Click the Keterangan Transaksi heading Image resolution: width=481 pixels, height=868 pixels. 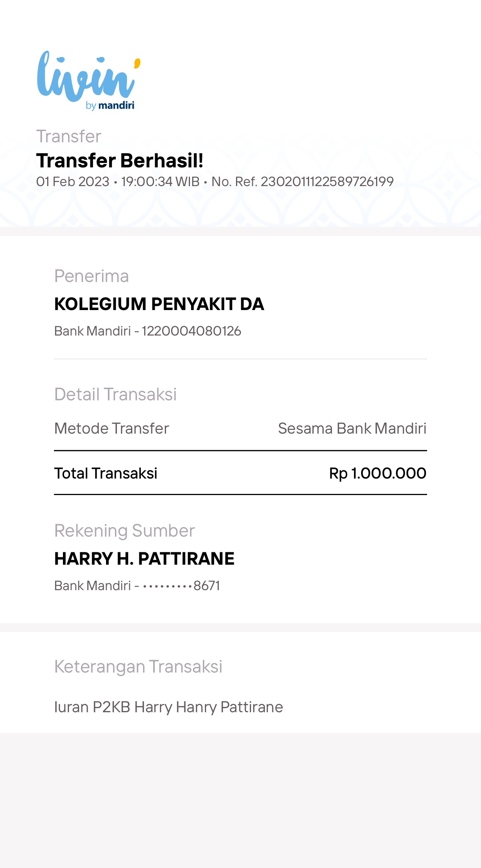(138, 667)
